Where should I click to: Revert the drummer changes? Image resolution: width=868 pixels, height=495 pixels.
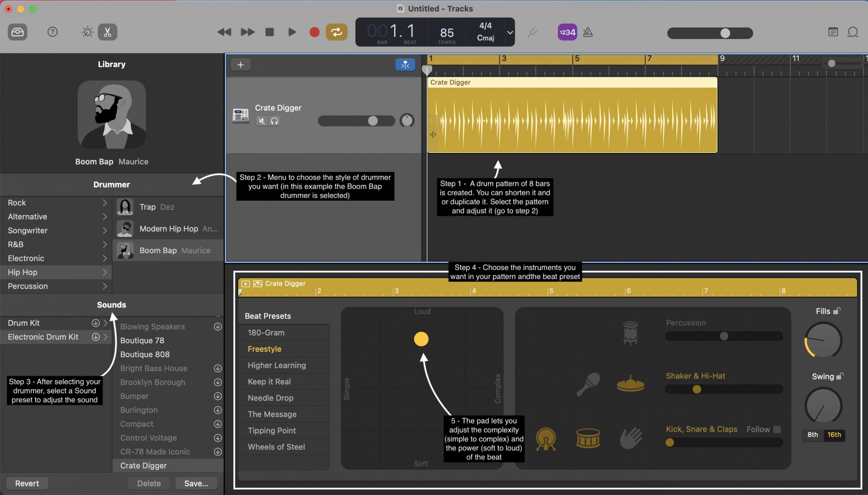point(27,483)
